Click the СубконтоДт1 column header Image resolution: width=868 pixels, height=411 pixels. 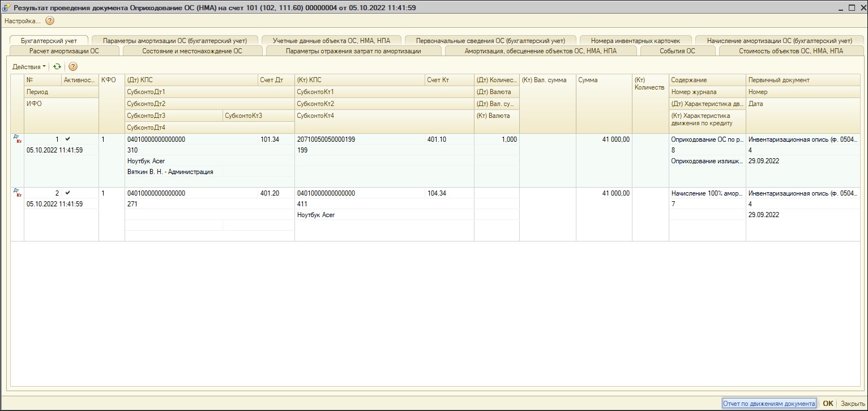pos(209,92)
